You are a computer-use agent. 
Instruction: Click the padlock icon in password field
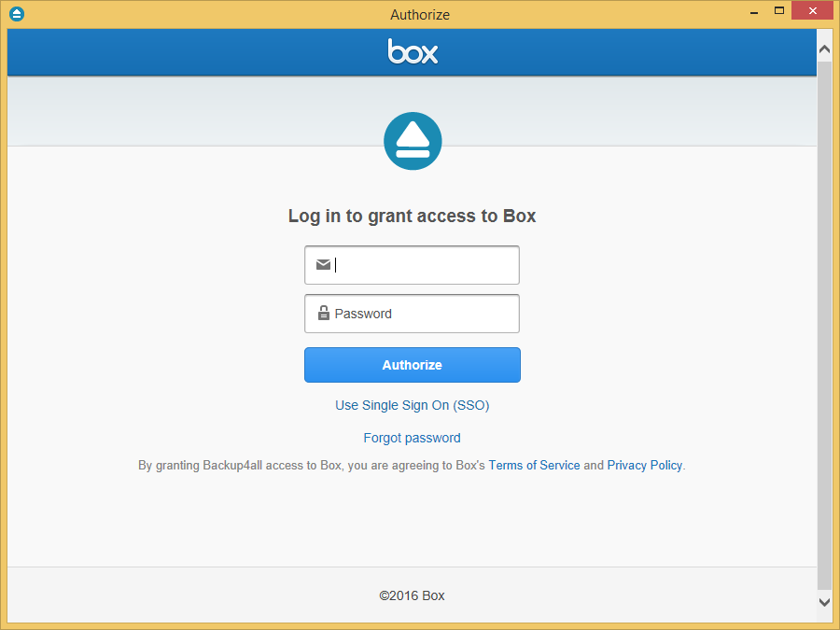[323, 313]
